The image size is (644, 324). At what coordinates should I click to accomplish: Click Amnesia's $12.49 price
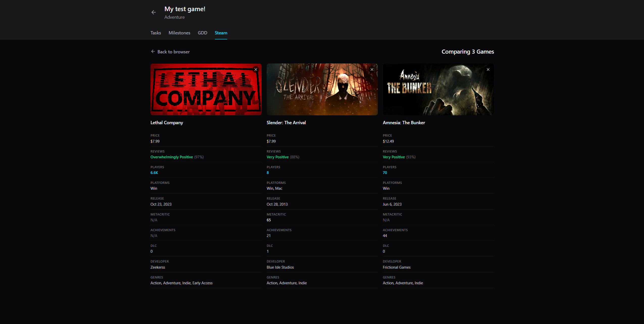tap(388, 141)
